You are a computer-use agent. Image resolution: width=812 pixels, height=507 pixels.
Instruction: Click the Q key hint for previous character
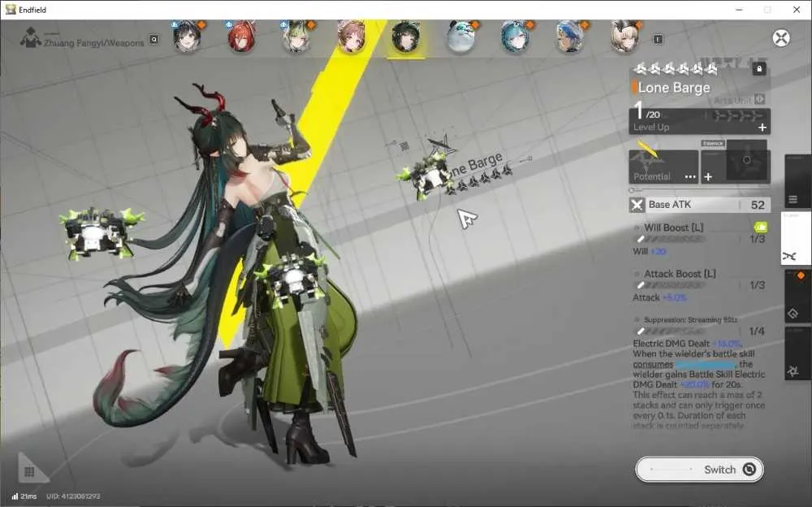point(154,39)
